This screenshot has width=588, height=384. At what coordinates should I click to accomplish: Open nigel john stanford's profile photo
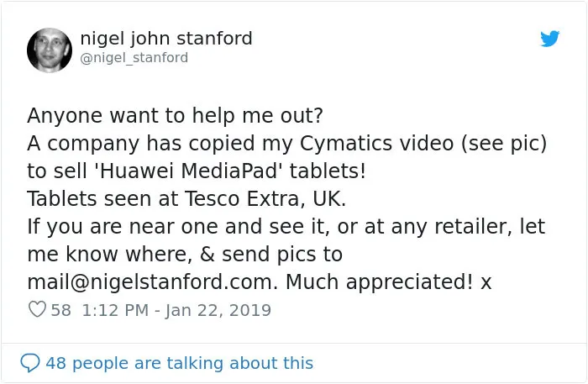[50, 50]
